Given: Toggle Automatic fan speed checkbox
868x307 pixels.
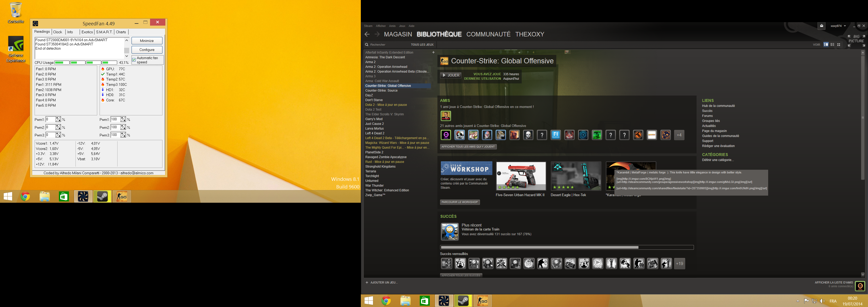Looking at the screenshot, I should pos(134,60).
